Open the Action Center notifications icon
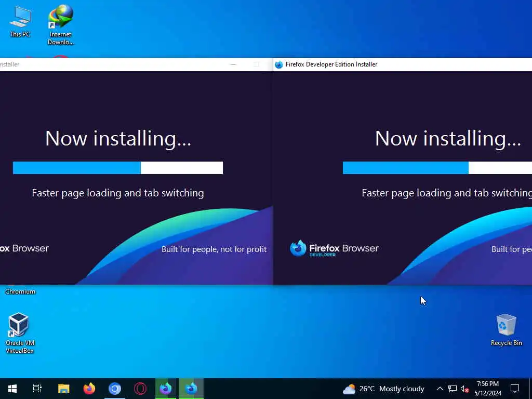Viewport: 532px width, 399px height. [x=515, y=389]
